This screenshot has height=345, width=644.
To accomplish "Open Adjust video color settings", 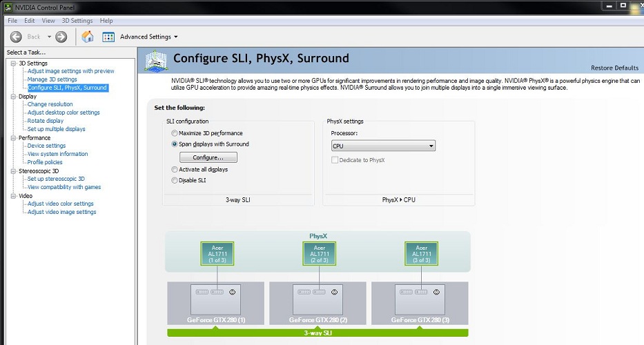I will coord(60,204).
